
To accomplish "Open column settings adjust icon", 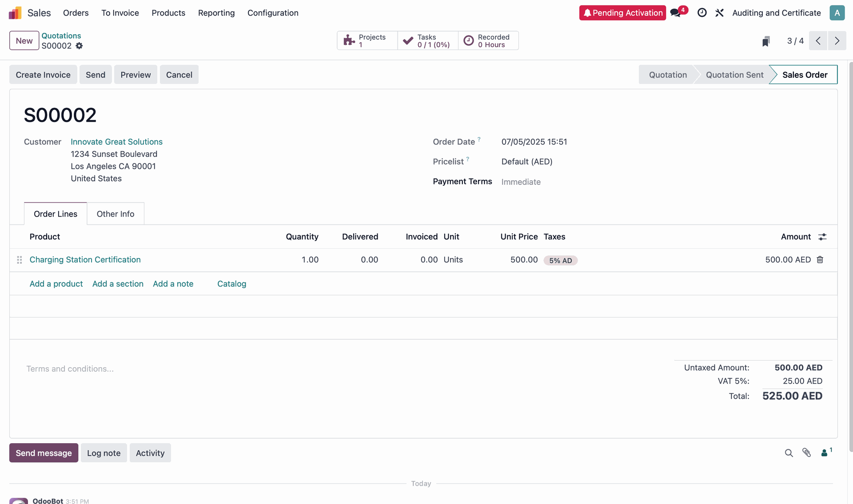I will tap(822, 237).
